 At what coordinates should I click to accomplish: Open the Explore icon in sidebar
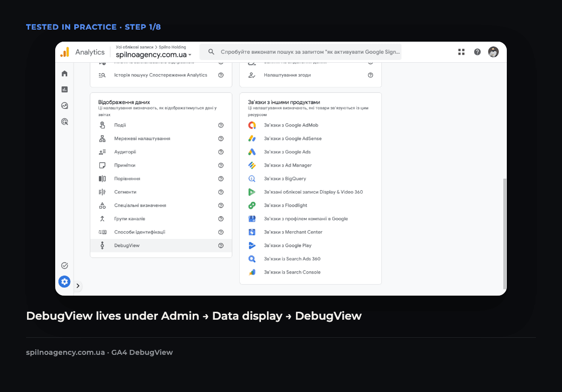pos(65,105)
